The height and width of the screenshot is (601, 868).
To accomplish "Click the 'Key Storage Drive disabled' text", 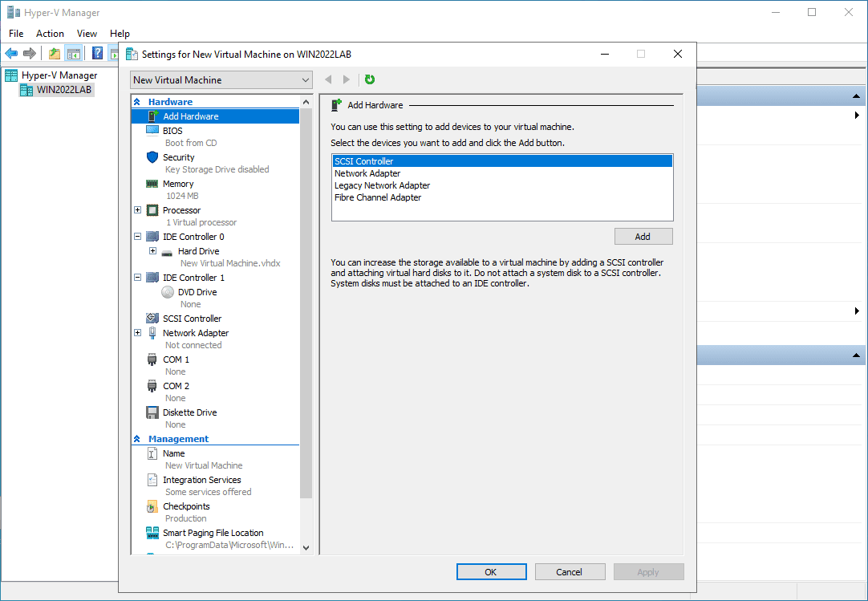I will coord(217,169).
